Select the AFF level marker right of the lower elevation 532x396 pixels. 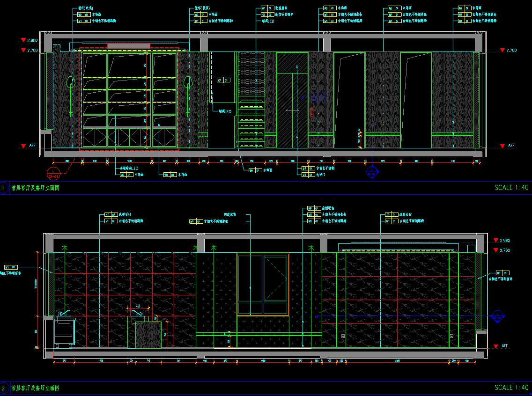click(x=501, y=346)
